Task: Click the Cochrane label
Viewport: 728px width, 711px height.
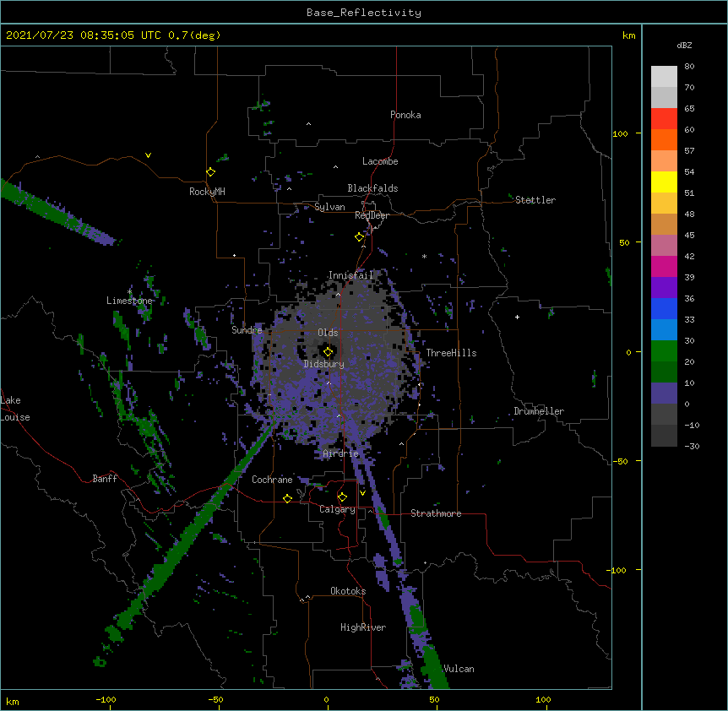Action: click(272, 480)
